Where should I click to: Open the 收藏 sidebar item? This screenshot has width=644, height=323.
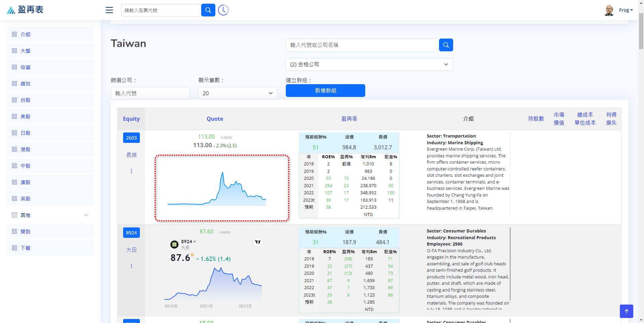pyautogui.click(x=50, y=67)
